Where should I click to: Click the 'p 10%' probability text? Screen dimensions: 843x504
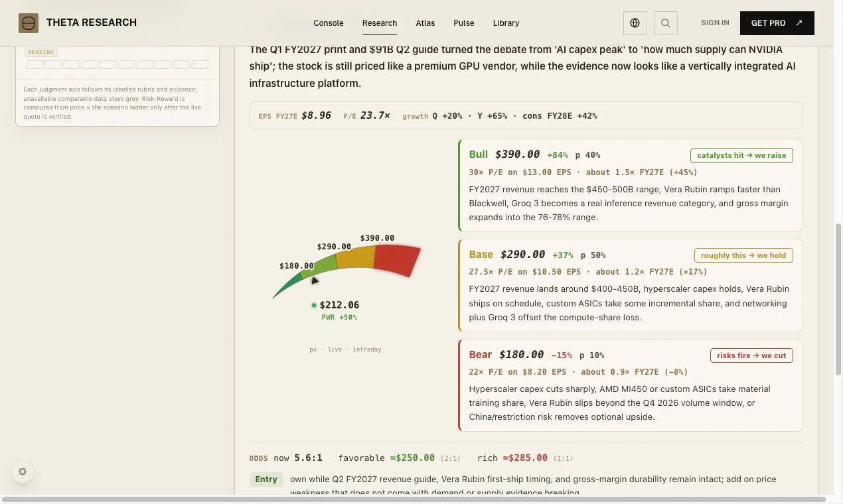coord(591,355)
